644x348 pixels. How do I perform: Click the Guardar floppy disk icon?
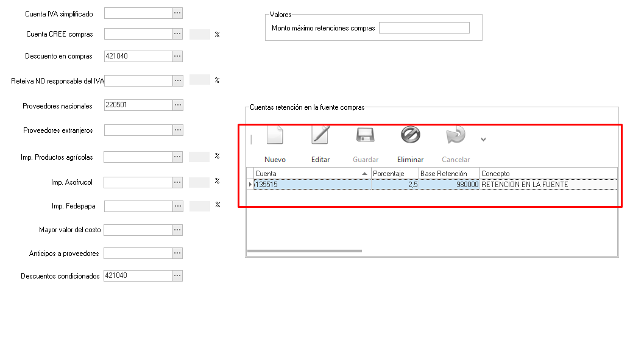(x=366, y=135)
